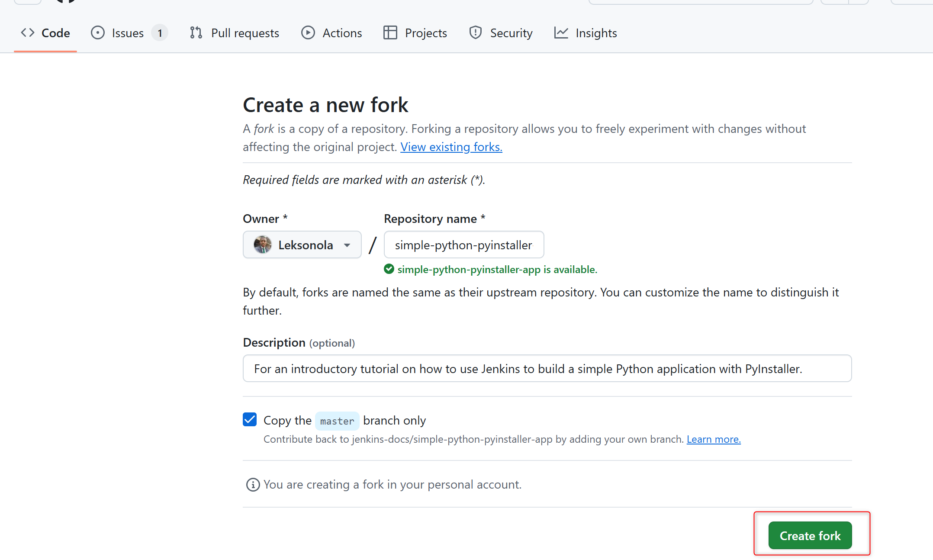The image size is (933, 560).
Task: Click into the Repository name field
Action: tap(464, 245)
